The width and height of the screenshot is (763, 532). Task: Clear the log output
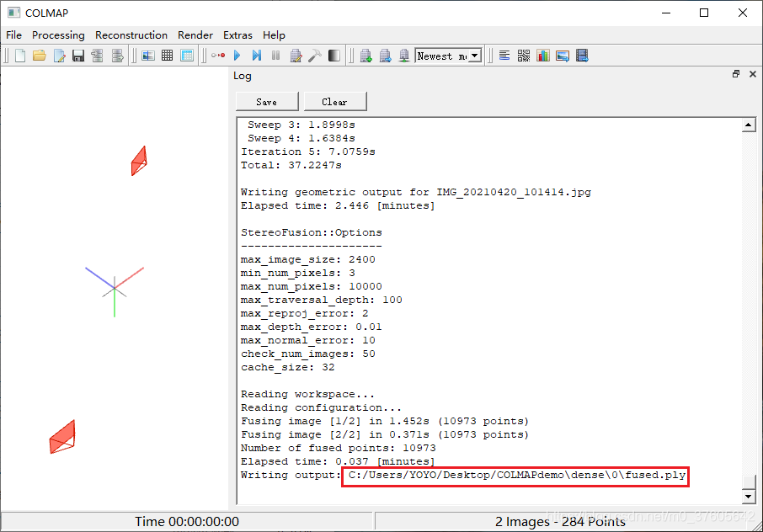click(x=335, y=100)
